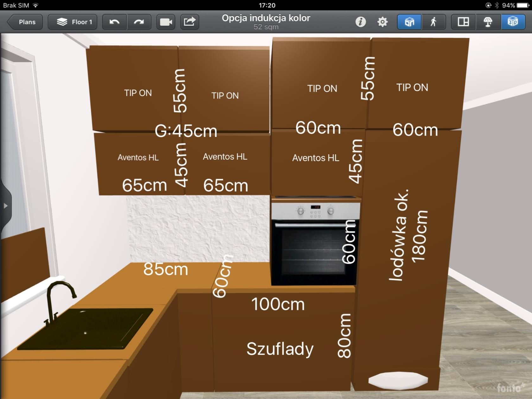Image resolution: width=532 pixels, height=399 pixels.
Task: Tap the Bluetooth icon in the status bar
Action: tap(497, 5)
